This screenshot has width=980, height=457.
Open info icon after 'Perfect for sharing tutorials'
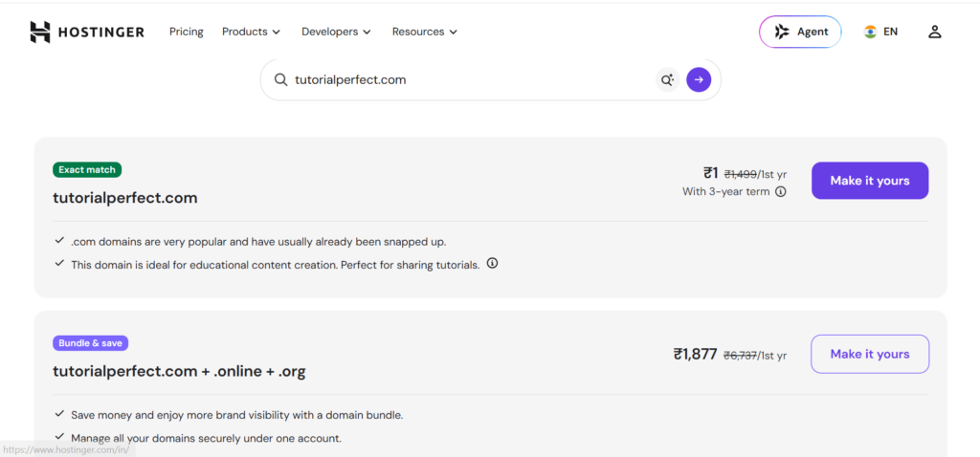coord(493,264)
